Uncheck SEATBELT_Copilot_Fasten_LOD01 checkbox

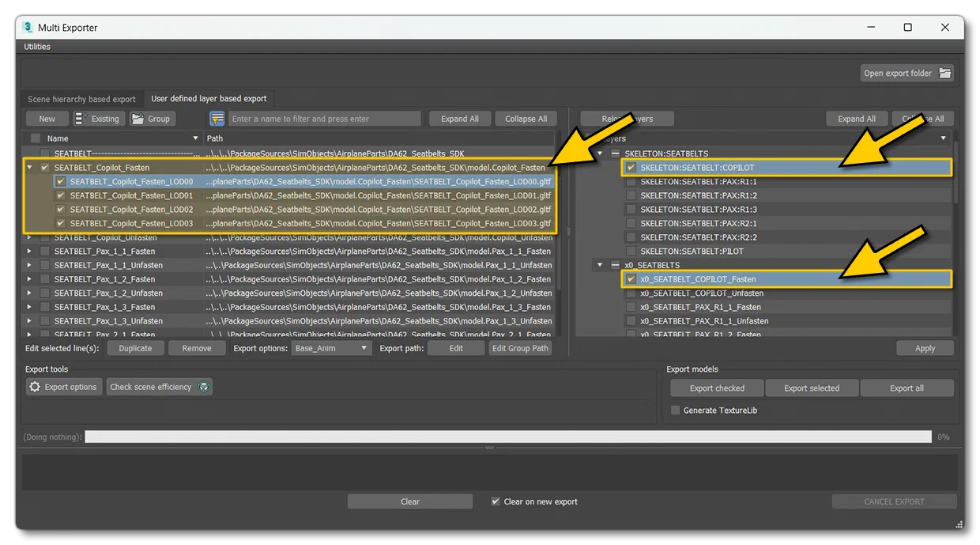61,195
